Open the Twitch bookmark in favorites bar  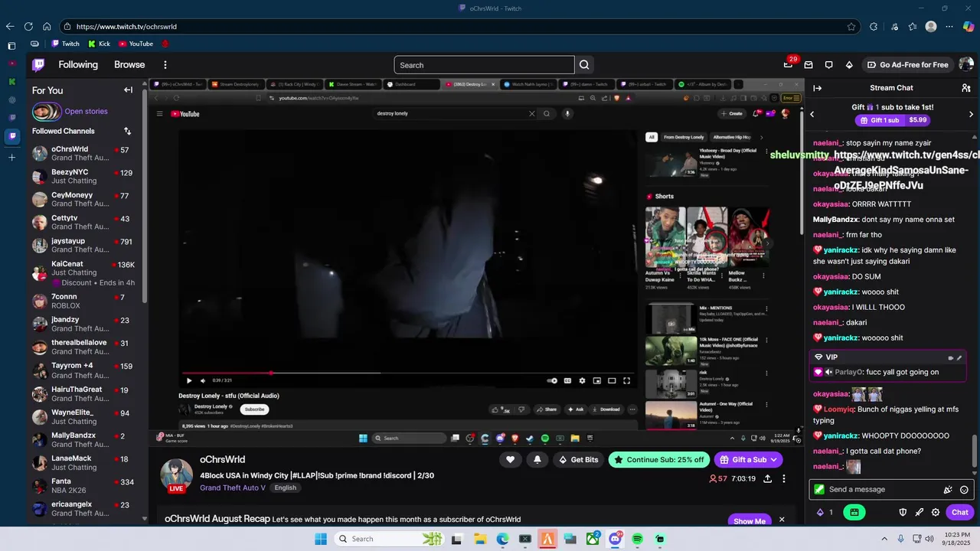[65, 44]
